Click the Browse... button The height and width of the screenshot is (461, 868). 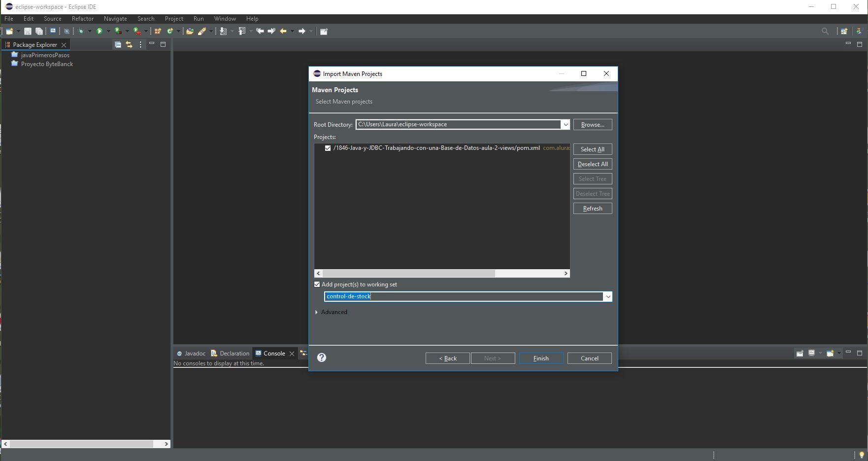(x=593, y=125)
